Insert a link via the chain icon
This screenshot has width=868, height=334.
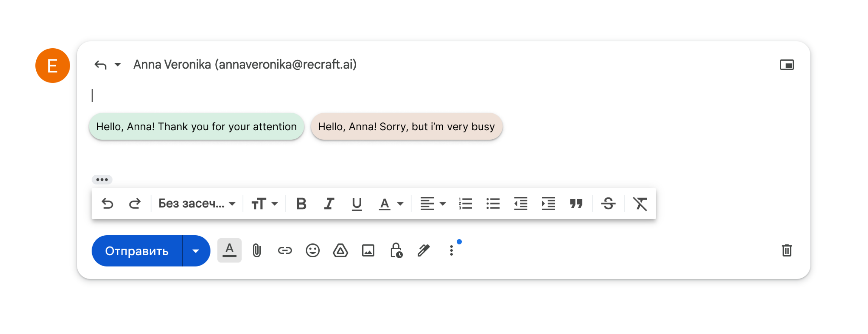coord(284,251)
